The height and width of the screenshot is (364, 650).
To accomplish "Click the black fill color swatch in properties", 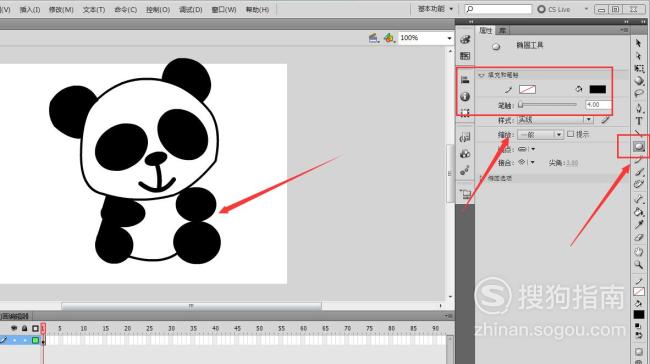I will pos(598,89).
